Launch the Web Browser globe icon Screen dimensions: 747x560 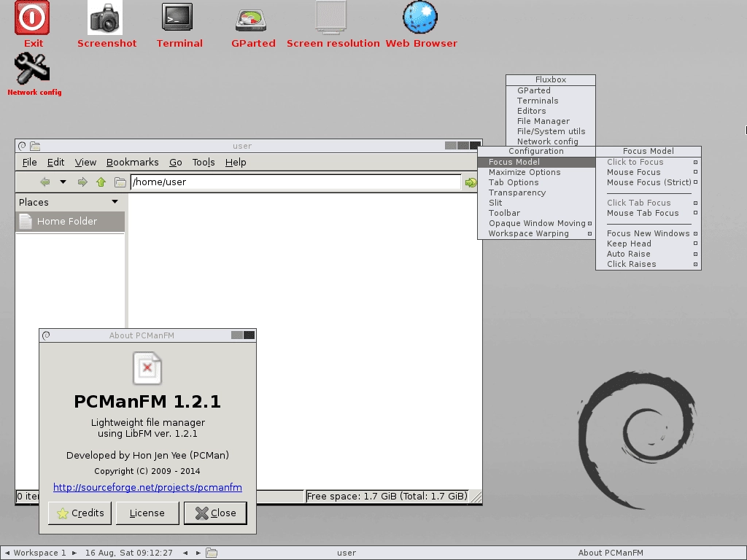(x=420, y=17)
